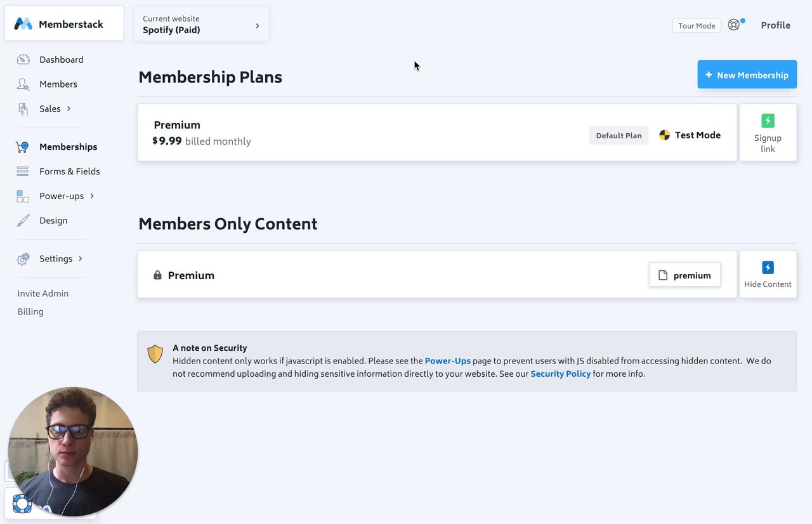This screenshot has width=812, height=524.
Task: Open the Profile menu
Action: point(775,25)
